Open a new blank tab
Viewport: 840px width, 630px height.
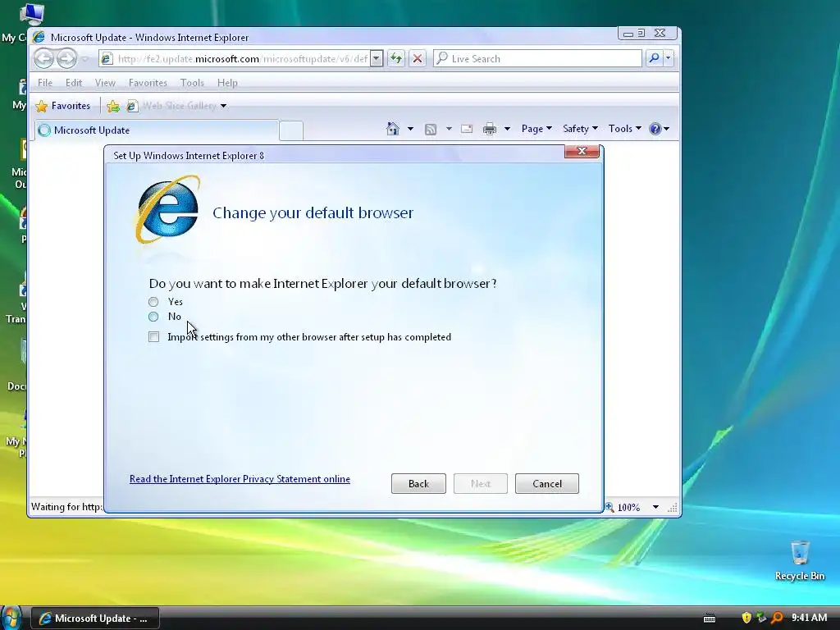click(291, 131)
